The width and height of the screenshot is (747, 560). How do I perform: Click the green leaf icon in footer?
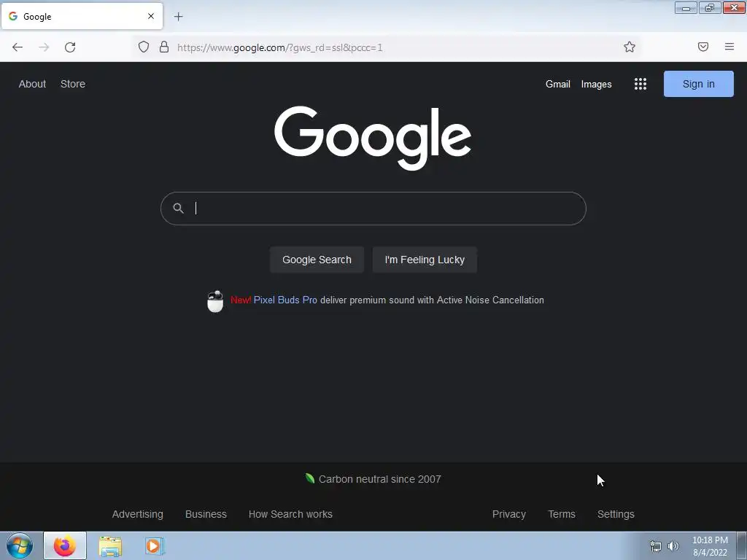309,478
